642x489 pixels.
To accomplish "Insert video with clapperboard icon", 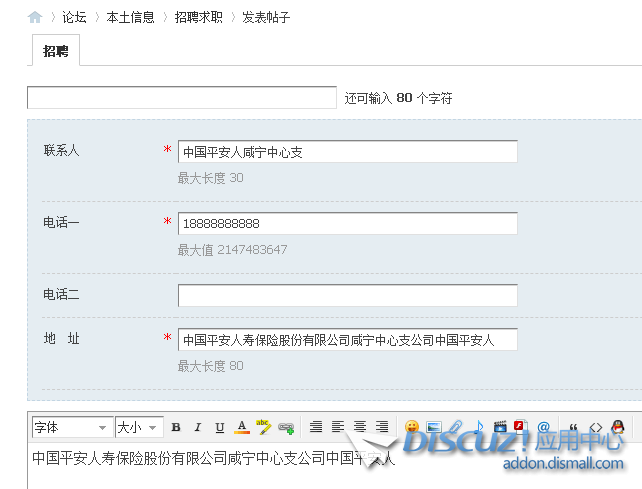I will click(x=500, y=427).
